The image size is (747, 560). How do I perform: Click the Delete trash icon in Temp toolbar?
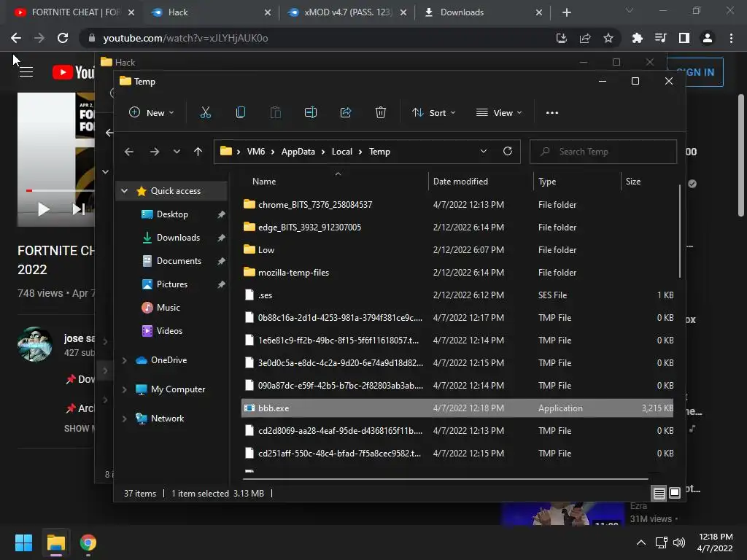point(381,113)
